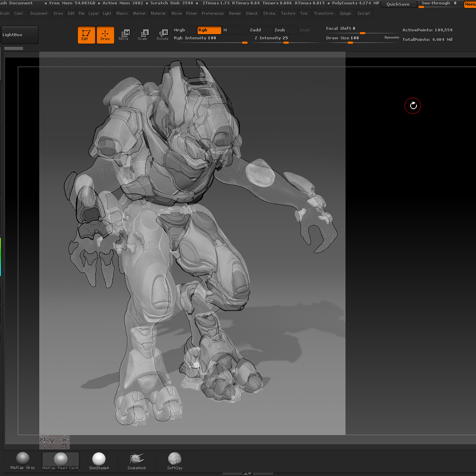Open the Zplugin menu
Screen dimensions: 476x476
click(x=345, y=13)
